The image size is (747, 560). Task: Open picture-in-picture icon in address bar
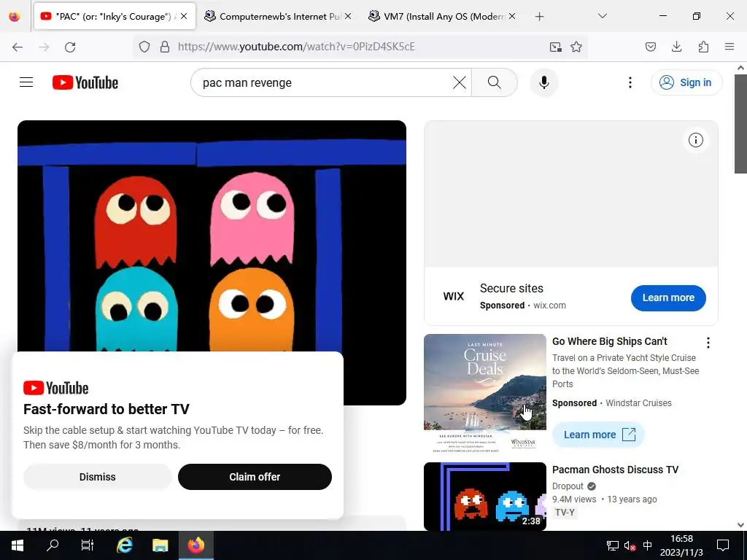[555, 47]
